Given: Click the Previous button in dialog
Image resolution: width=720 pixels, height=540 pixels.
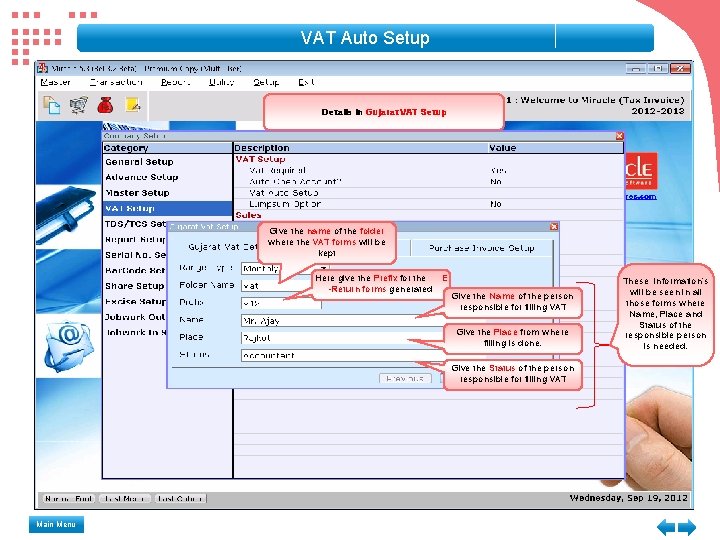Looking at the screenshot, I should [x=405, y=379].
